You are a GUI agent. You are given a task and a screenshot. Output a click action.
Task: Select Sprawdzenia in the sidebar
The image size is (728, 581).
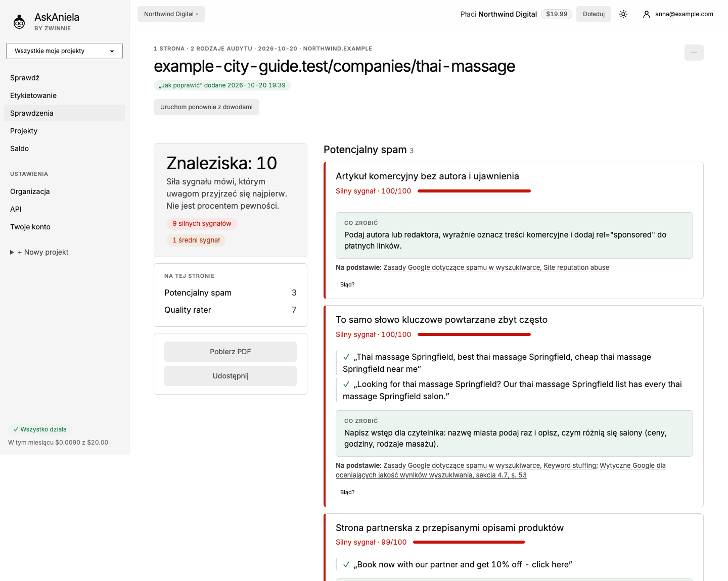tap(64, 113)
